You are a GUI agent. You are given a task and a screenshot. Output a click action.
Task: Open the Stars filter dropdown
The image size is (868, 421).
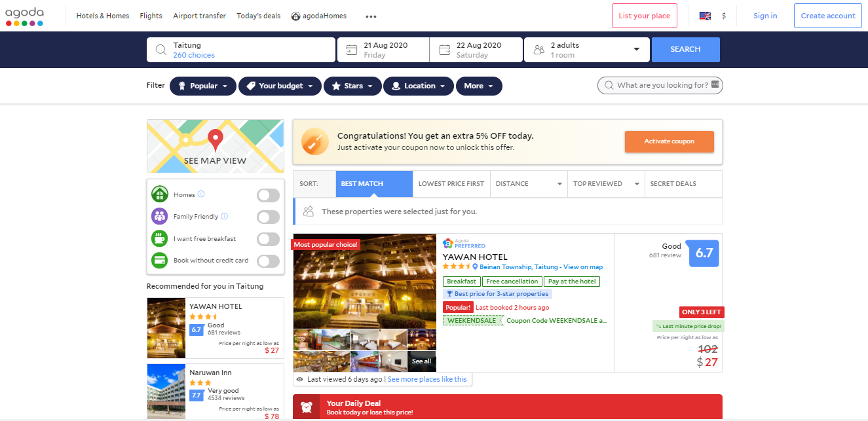coord(352,86)
